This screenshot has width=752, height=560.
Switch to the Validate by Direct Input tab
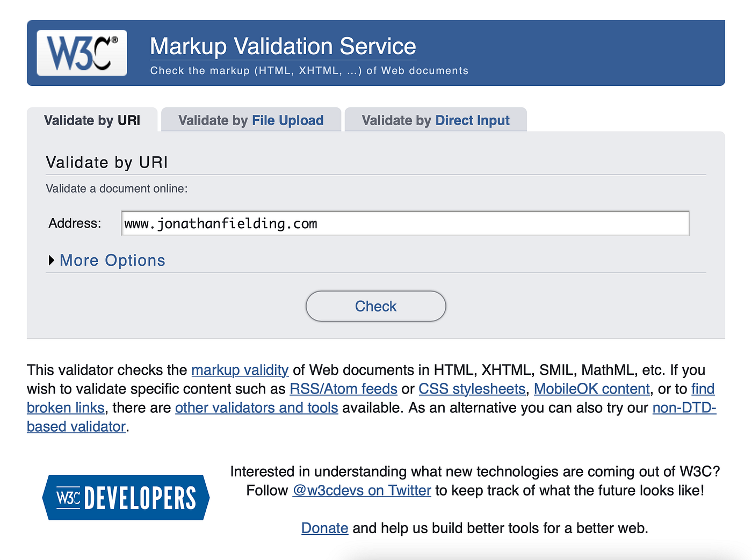(x=435, y=120)
